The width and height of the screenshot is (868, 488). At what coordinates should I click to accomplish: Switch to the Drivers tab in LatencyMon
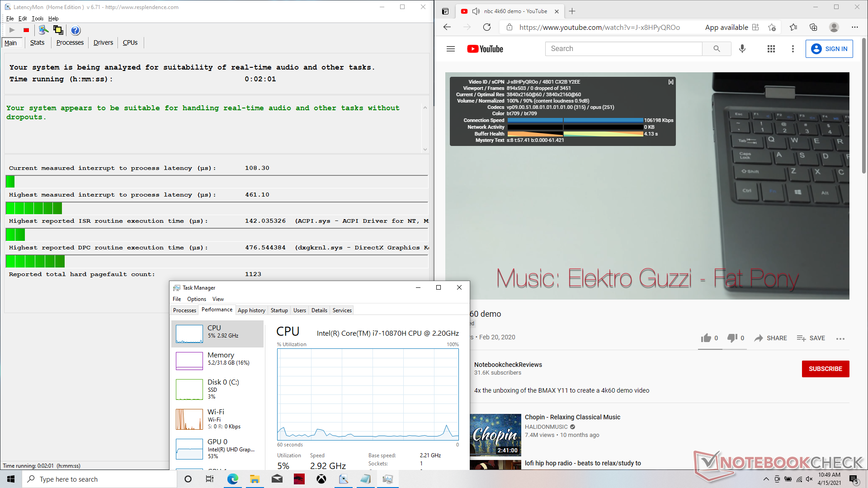pos(103,42)
